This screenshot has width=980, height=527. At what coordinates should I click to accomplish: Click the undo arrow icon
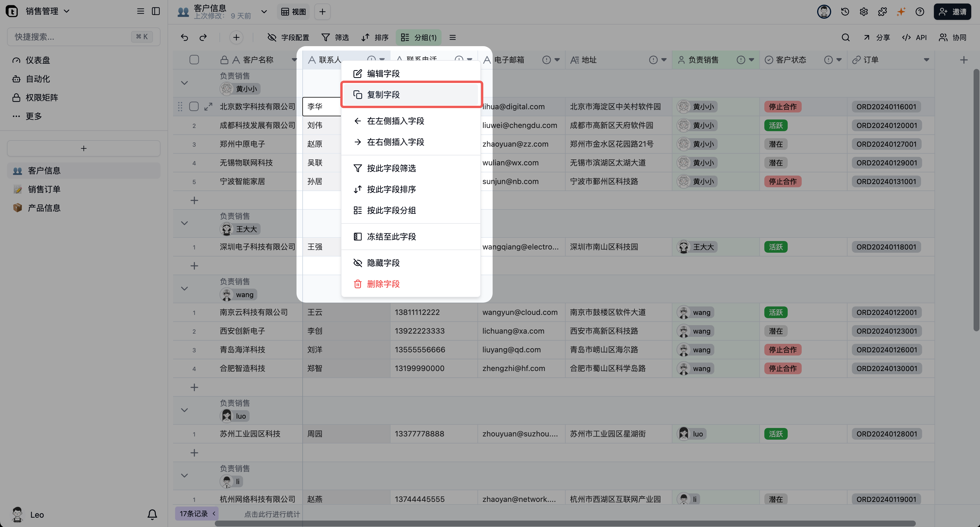[x=184, y=37]
